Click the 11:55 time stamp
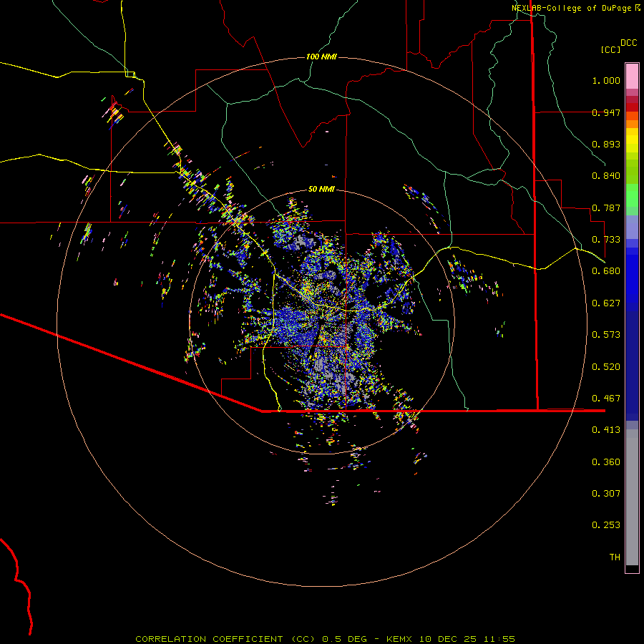 click(499, 639)
